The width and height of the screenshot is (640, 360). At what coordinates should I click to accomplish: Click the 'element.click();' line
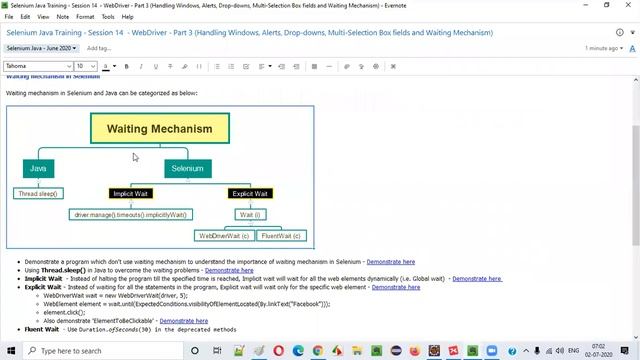[x=64, y=313]
